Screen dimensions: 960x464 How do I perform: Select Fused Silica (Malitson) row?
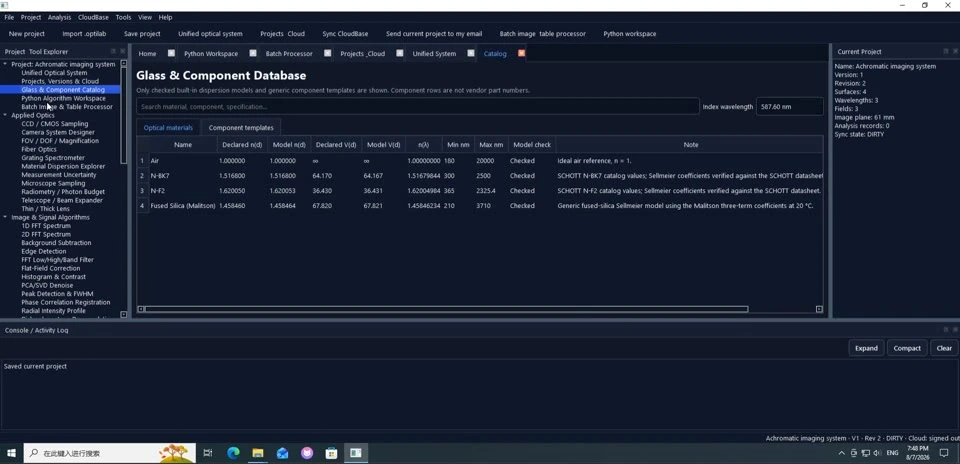click(480, 206)
